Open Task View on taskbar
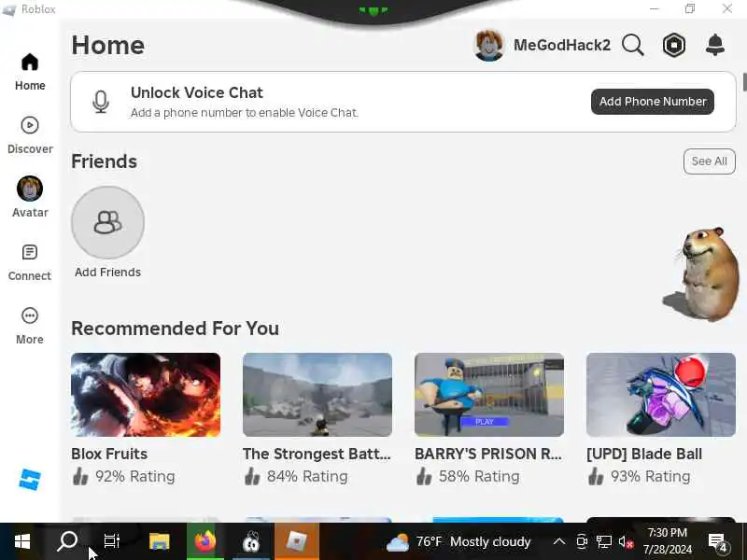Viewport: 747px width, 560px height. (x=111, y=541)
